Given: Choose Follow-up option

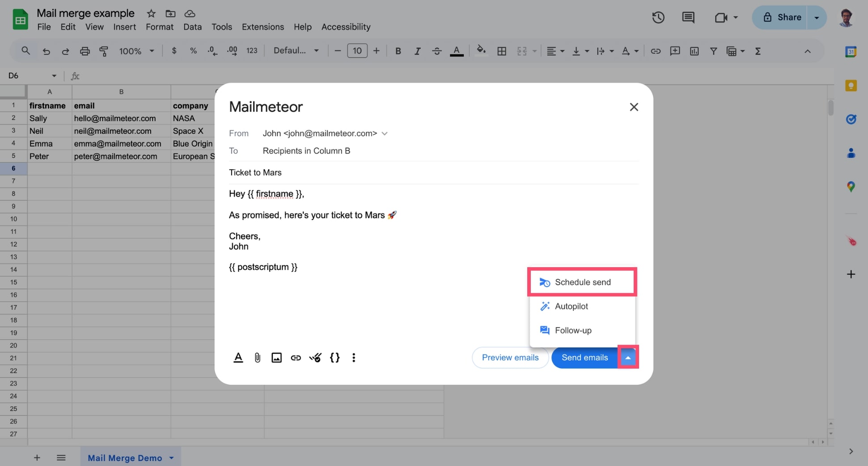Looking at the screenshot, I should click(582, 330).
